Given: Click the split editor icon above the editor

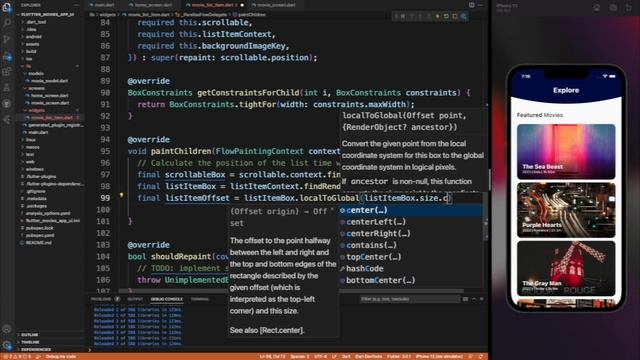Looking at the screenshot, I should coord(472,5).
